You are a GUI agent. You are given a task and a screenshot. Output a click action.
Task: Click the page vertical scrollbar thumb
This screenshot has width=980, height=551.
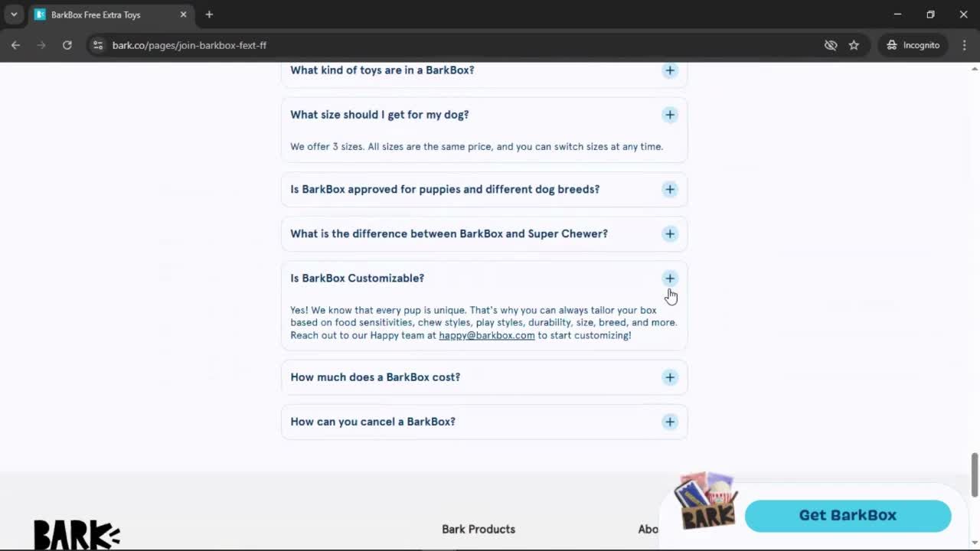[x=975, y=474]
